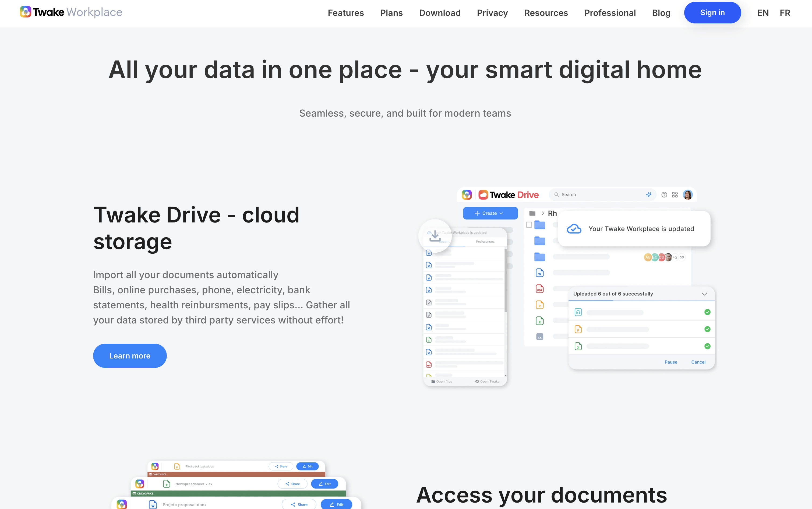Click the scrollbar of the recent files panel
The image size is (812, 509).
[505, 280]
